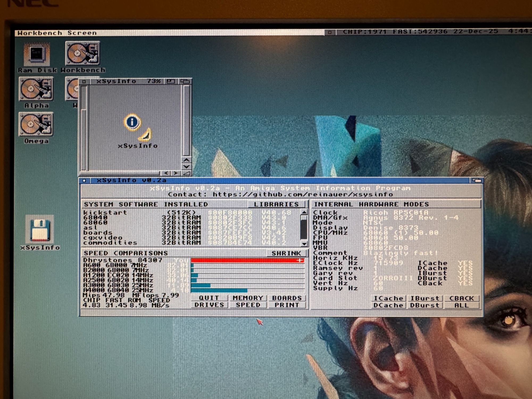
Task: Toggle the IBurst button
Action: [425, 298]
